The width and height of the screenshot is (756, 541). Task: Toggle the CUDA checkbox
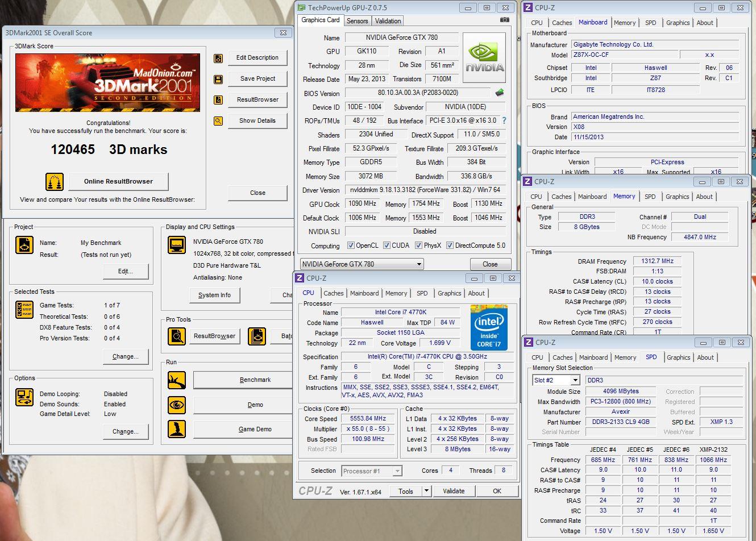(x=387, y=245)
